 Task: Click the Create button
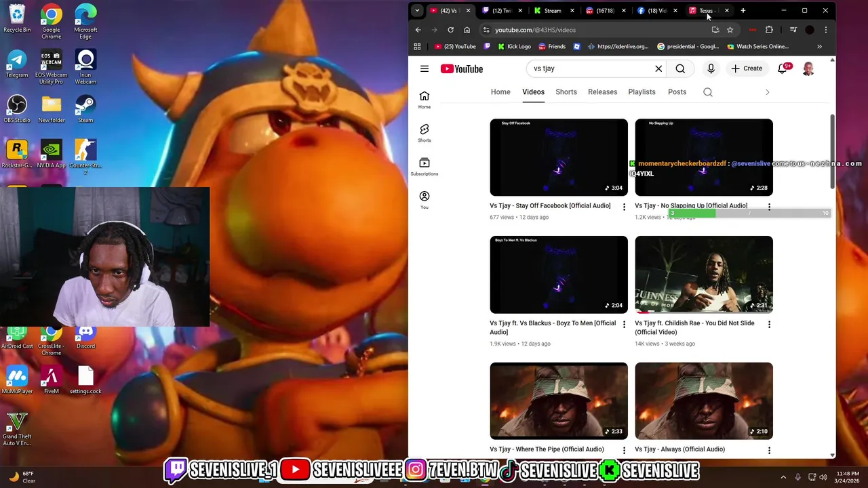(x=747, y=68)
